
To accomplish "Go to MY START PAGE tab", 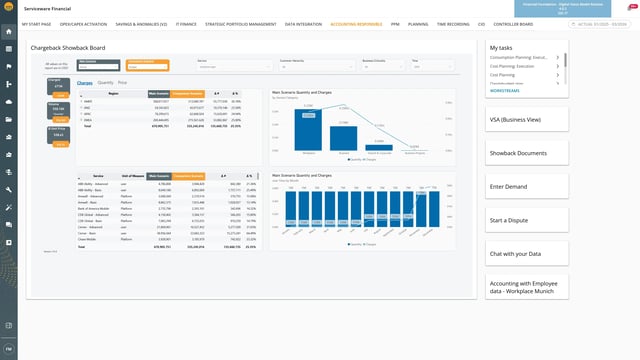I will point(36,24).
